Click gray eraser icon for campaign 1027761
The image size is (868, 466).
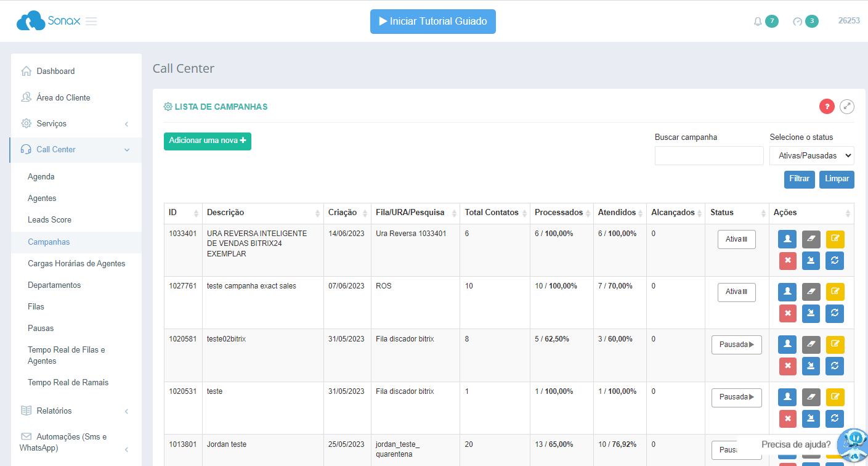click(811, 292)
